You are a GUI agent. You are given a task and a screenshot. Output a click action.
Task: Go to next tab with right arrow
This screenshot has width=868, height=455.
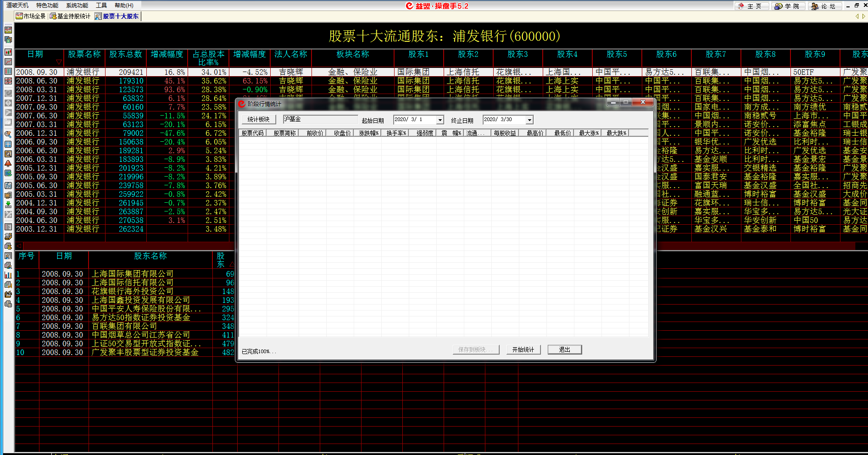point(863,16)
